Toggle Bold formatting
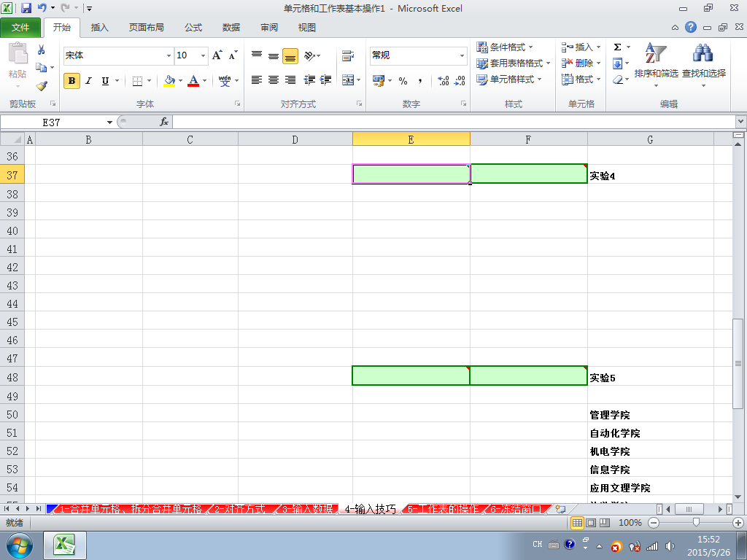The image size is (747, 560). (x=71, y=80)
